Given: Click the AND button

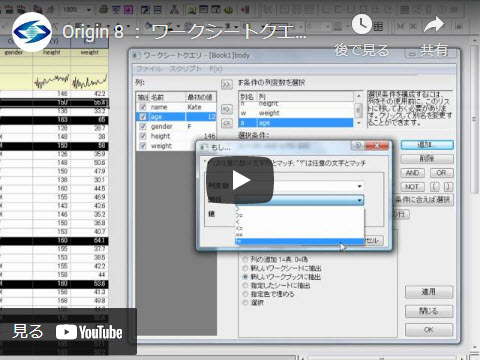Looking at the screenshot, I should pyautogui.click(x=413, y=173).
